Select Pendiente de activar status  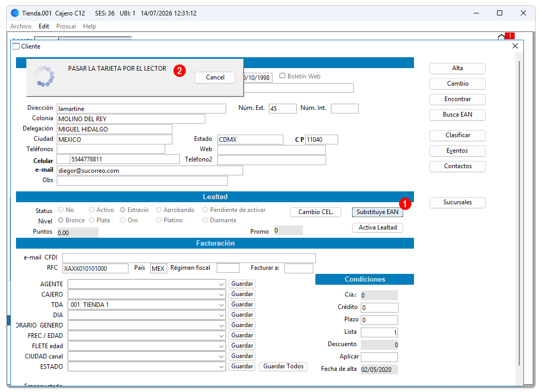(x=205, y=209)
